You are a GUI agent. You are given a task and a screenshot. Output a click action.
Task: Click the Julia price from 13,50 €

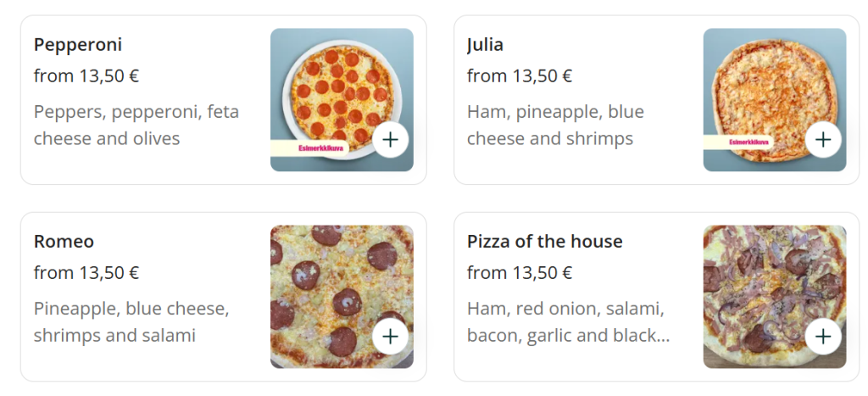pos(520,76)
